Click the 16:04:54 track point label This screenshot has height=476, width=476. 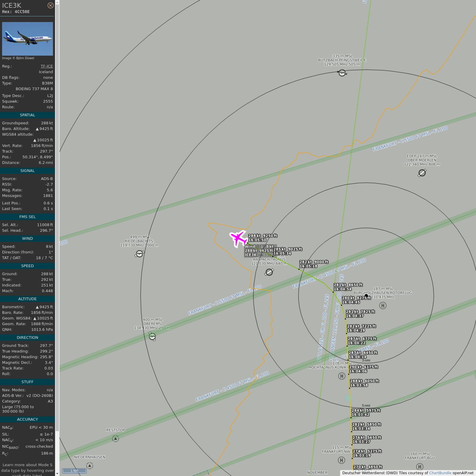click(x=348, y=287)
